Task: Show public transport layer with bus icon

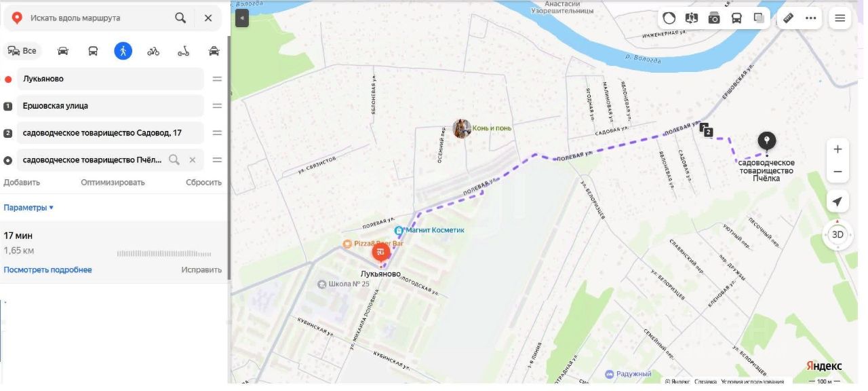Action: pos(736,18)
